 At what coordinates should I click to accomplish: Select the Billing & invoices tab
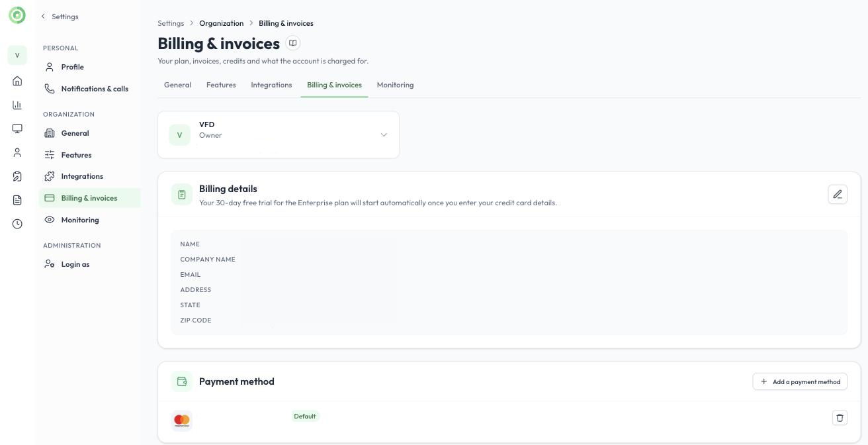pyautogui.click(x=334, y=85)
